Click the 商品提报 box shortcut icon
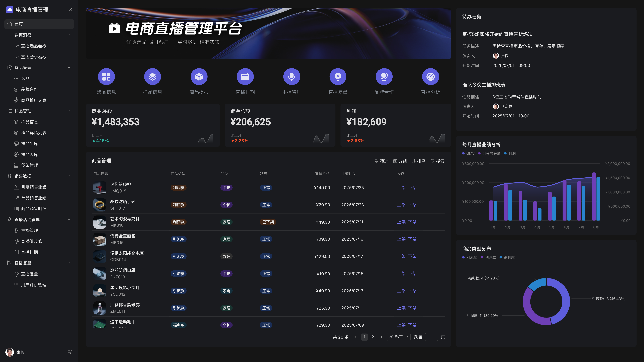Viewport: 644px width, 362px height. pyautogui.click(x=199, y=77)
